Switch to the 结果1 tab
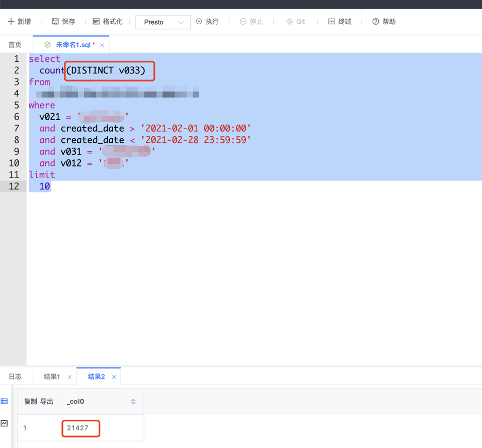 coord(52,377)
